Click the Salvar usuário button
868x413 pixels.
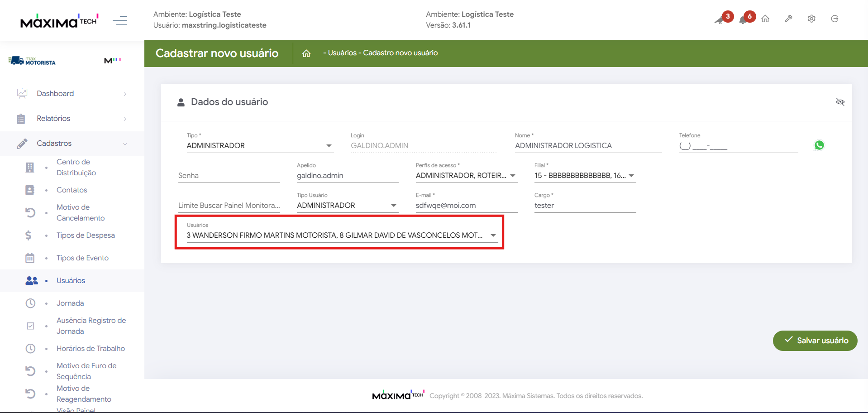click(x=815, y=341)
